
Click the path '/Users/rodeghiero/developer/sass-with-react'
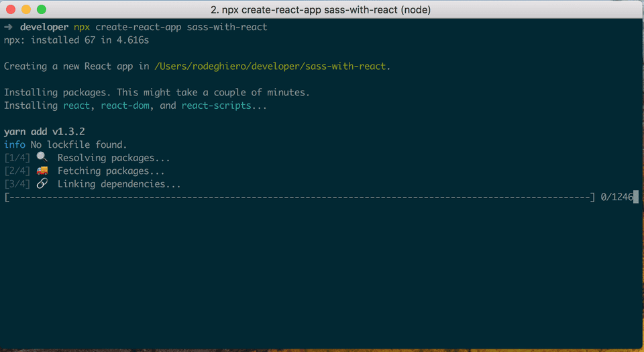[270, 67]
